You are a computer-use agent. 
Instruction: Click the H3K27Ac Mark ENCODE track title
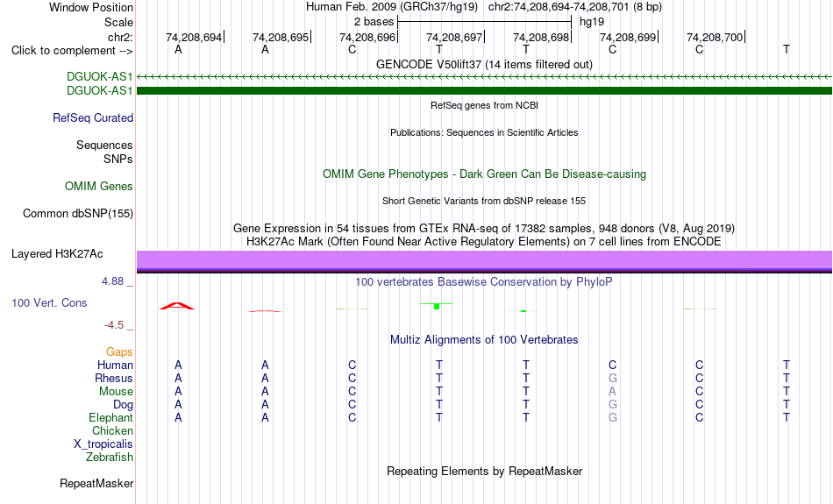pos(484,242)
